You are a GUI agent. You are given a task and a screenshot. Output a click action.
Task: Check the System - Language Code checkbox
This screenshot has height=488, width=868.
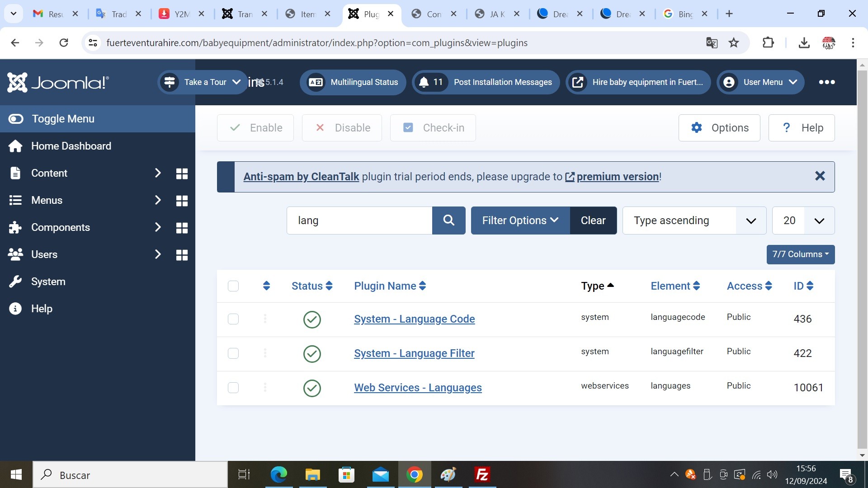click(x=233, y=319)
